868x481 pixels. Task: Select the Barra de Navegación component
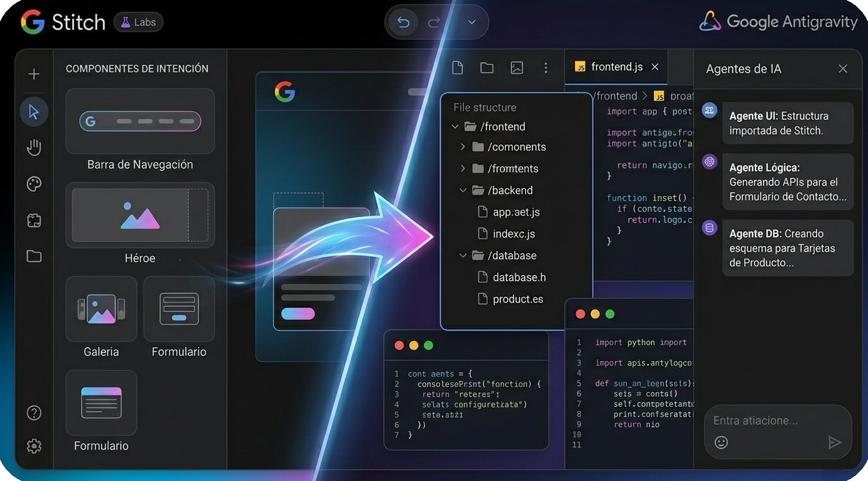(140, 121)
